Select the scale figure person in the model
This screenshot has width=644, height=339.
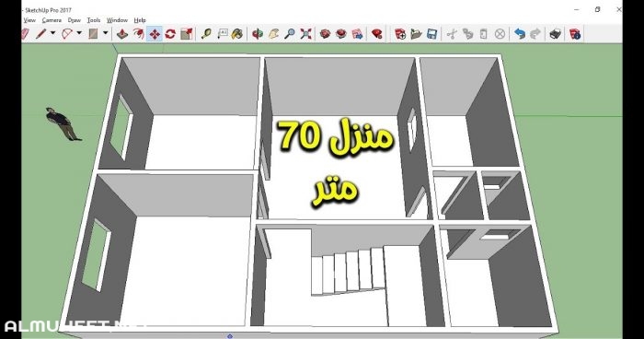pyautogui.click(x=63, y=123)
